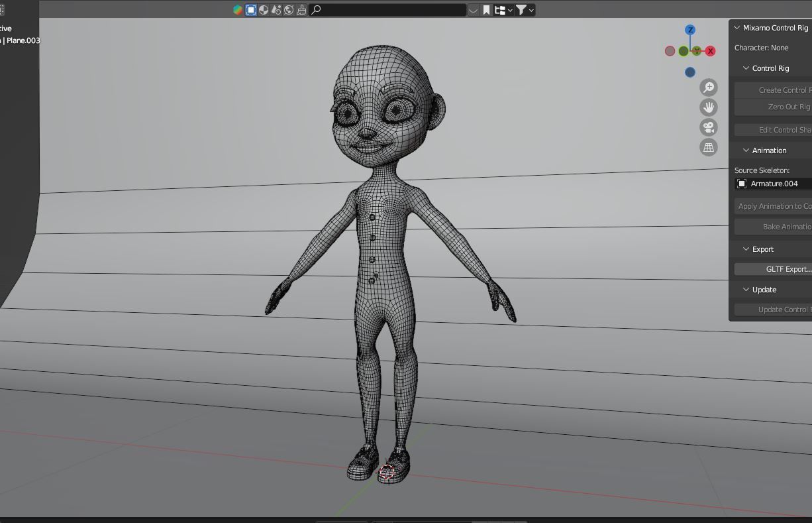Click the Zero Out Rig button
The width and height of the screenshot is (812, 523).
pyautogui.click(x=774, y=107)
